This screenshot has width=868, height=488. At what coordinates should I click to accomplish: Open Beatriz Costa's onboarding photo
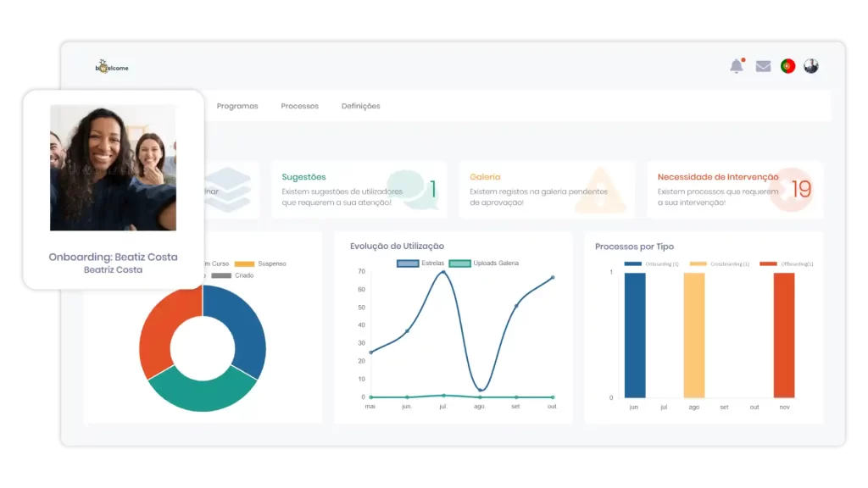[x=113, y=168]
